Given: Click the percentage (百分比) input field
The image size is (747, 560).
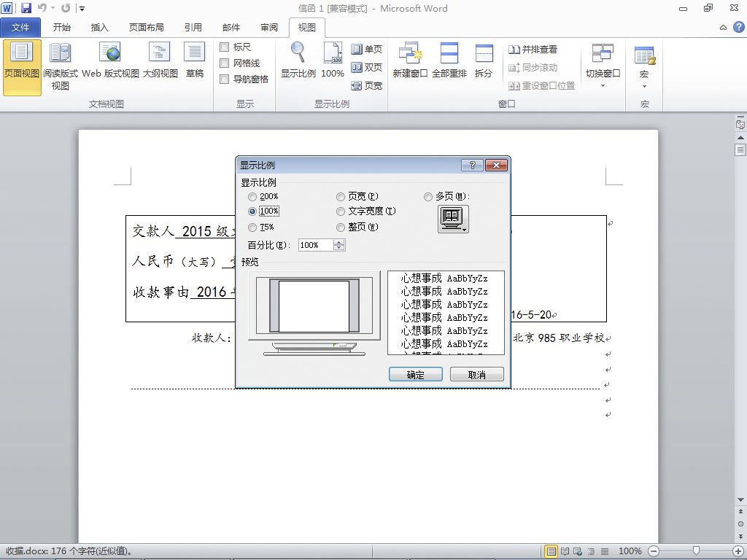Looking at the screenshot, I should coord(316,245).
